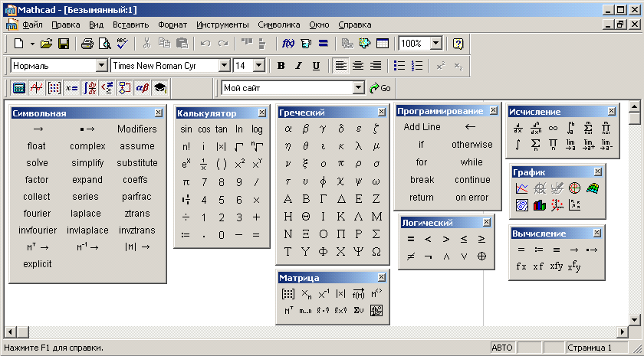Click the Add Line programming button
Image resolution: width=644 pixels, height=356 pixels.
pos(422,127)
